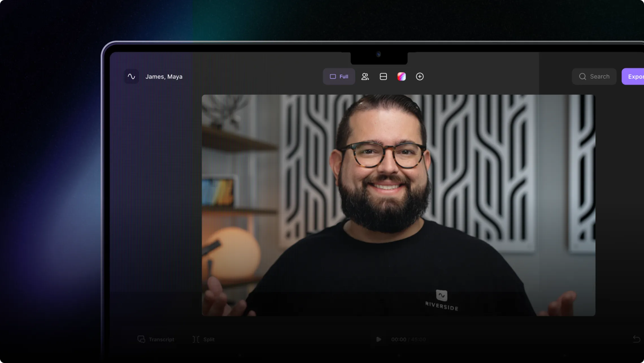Open the Transcript panel

point(156,339)
